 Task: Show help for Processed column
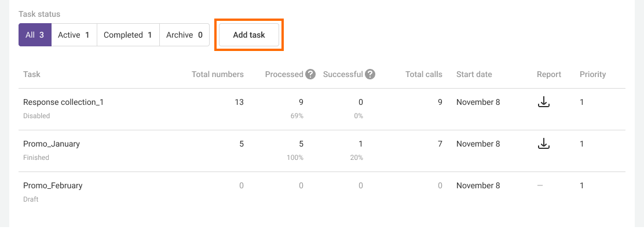(x=310, y=74)
